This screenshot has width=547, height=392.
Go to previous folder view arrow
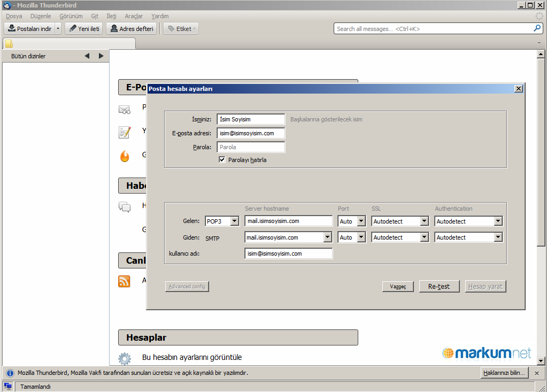(x=87, y=56)
